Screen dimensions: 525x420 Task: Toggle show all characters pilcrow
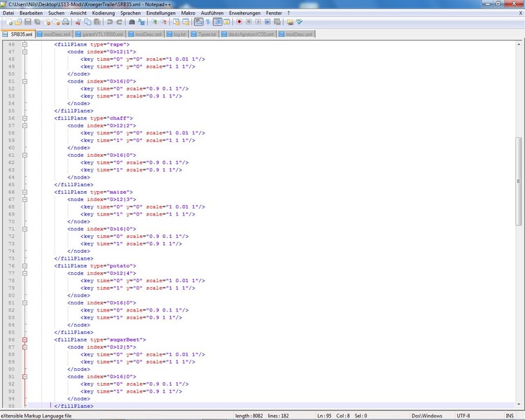[208, 22]
